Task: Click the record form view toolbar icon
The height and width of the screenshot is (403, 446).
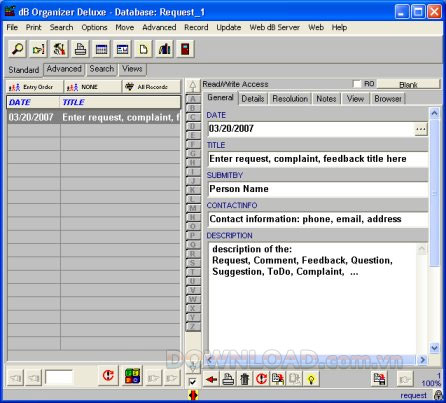Action: pyautogui.click(x=122, y=49)
